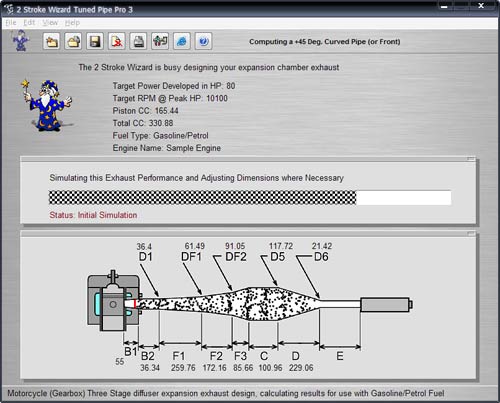The width and height of the screenshot is (500, 403).
Task: Minimize the Tuned Pipe Pro window
Action: point(445,6)
